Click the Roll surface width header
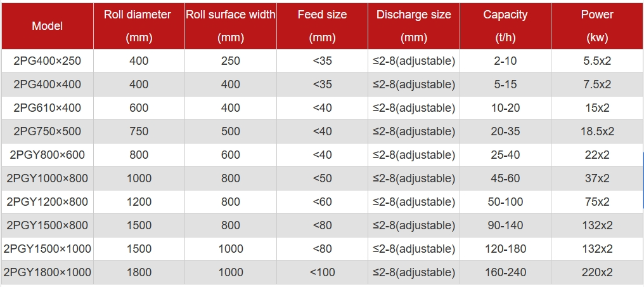Screen dimensions: 644x287 pyautogui.click(x=231, y=26)
